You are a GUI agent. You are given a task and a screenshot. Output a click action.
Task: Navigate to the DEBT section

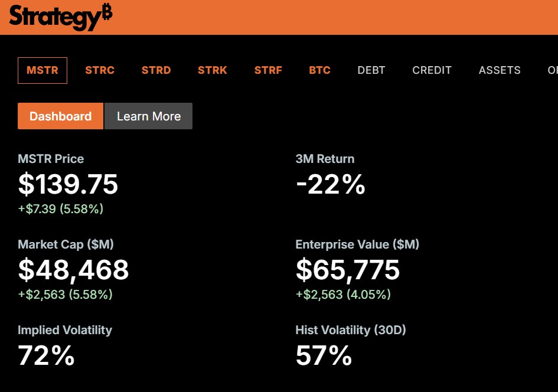[x=371, y=70]
